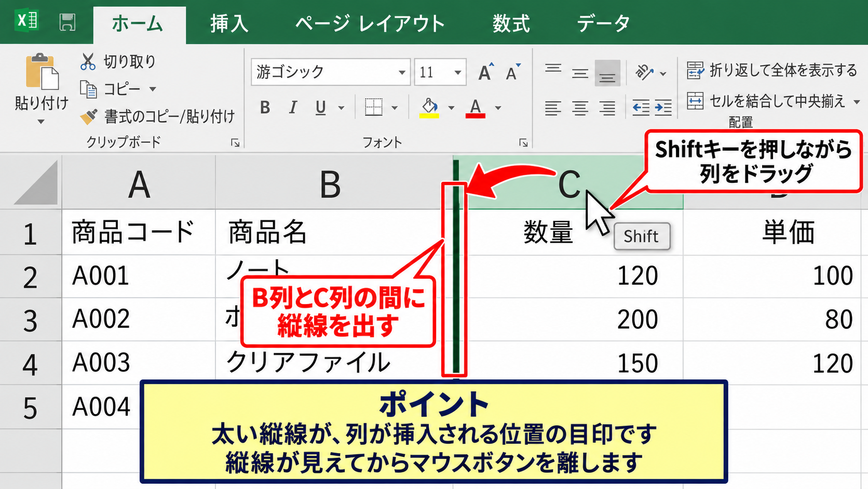Click the Copy icon
The image size is (868, 489).
[x=88, y=89]
